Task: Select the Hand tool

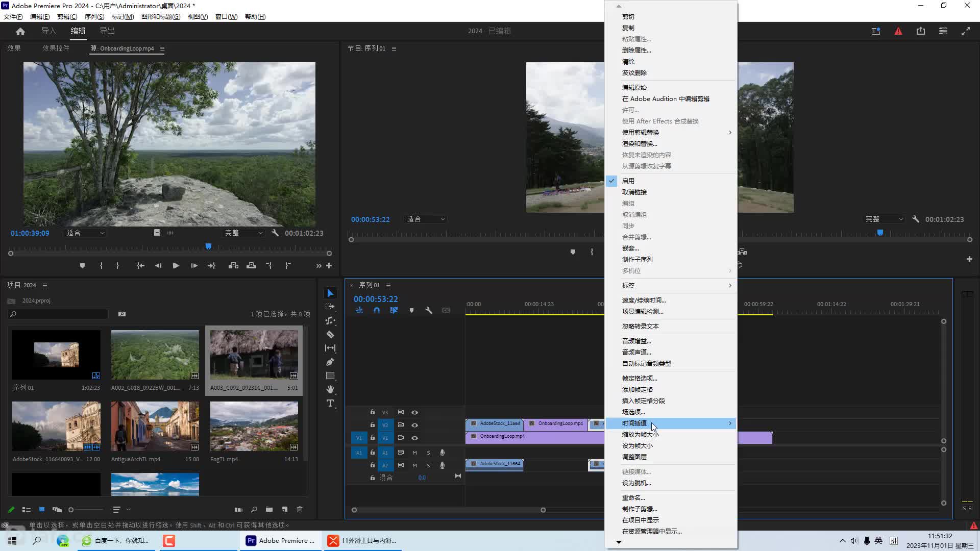Action: coord(330,389)
